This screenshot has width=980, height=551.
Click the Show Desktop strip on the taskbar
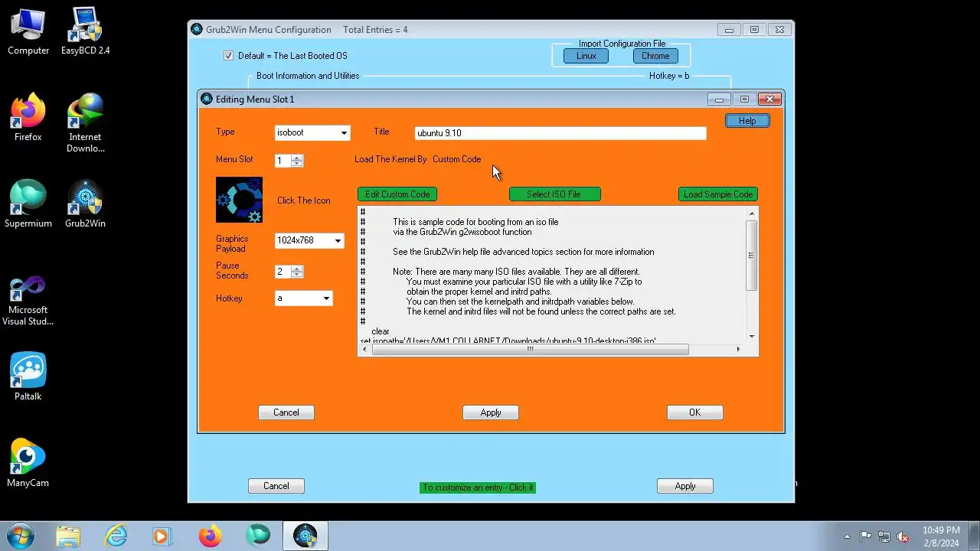[x=975, y=536]
